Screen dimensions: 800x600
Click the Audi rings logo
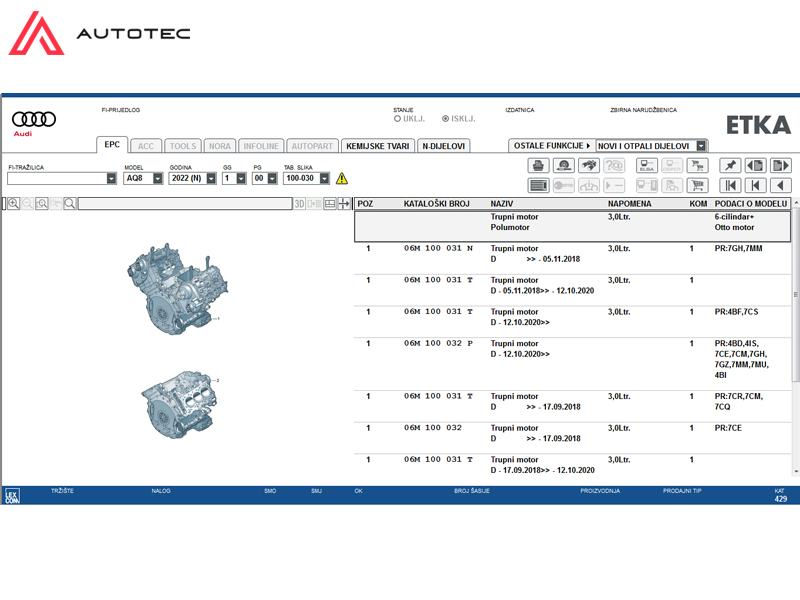pos(34,119)
